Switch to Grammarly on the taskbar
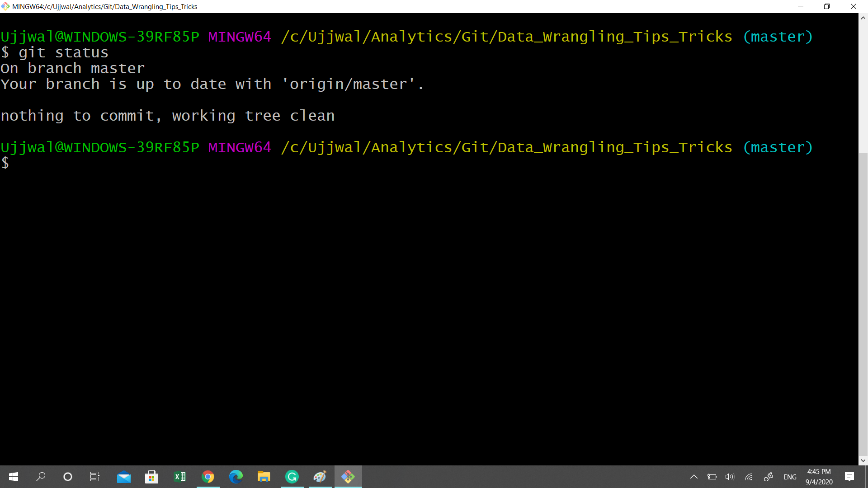The width and height of the screenshot is (868, 488). [x=292, y=477]
